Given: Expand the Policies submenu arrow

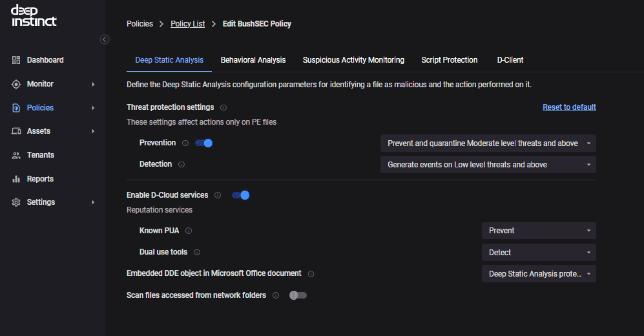Looking at the screenshot, I should [93, 108].
